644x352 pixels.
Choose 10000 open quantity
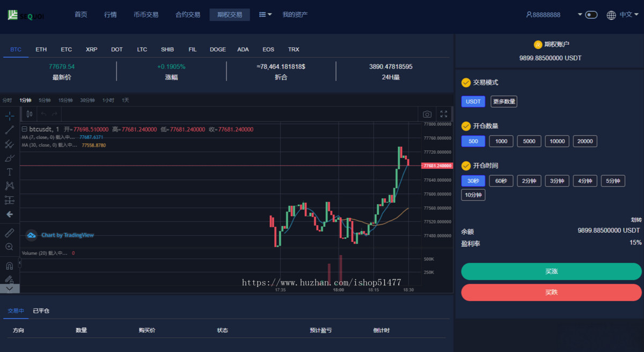557,141
